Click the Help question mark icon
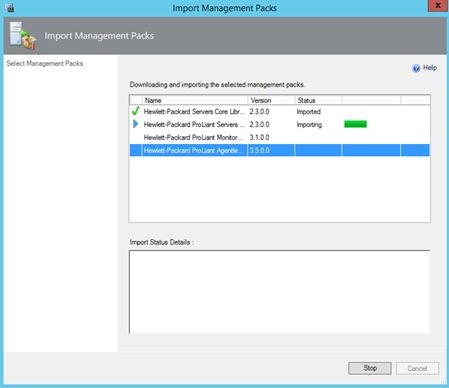Viewport: 449px width, 388px height. click(416, 68)
